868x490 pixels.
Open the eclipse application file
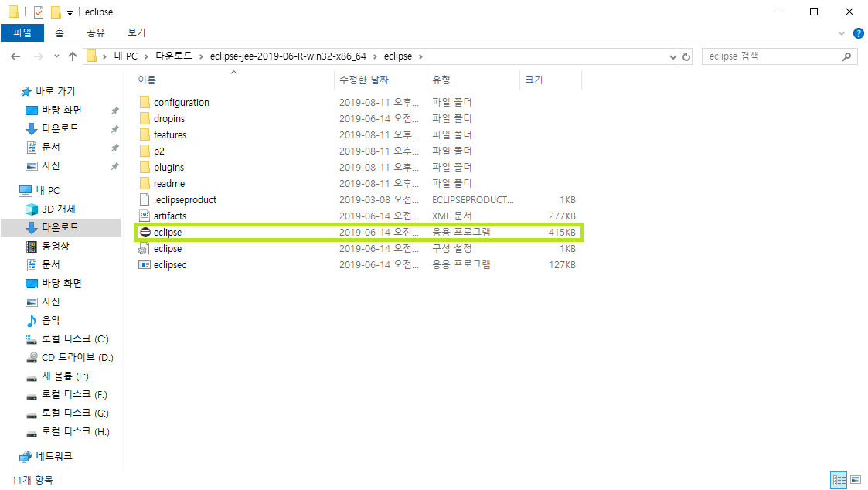[167, 233]
